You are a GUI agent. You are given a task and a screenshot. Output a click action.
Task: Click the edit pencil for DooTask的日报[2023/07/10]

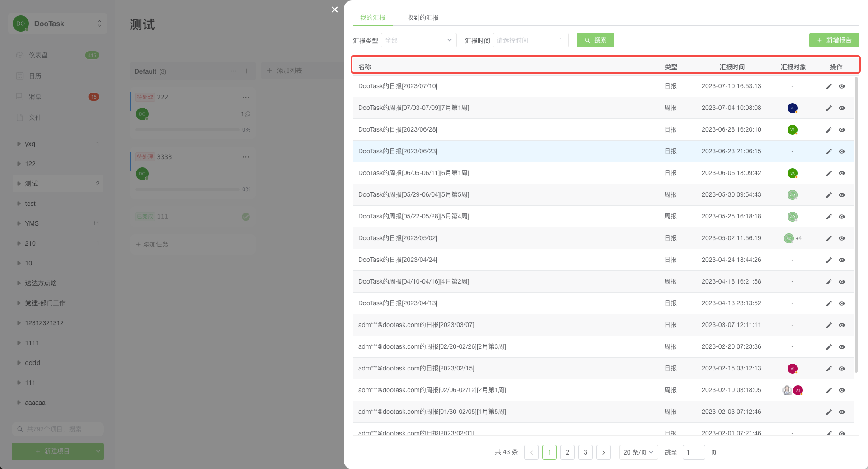829,86
